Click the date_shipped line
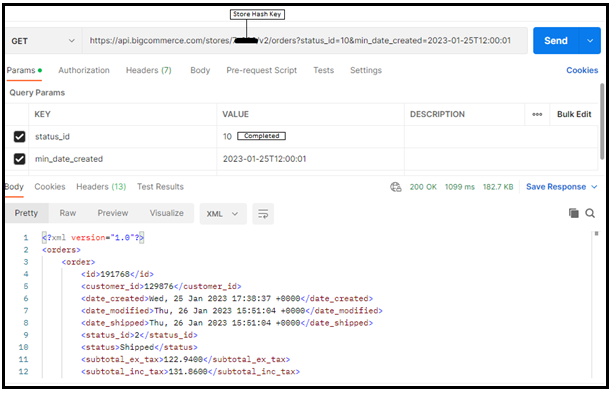The width and height of the screenshot is (612, 394). [227, 323]
